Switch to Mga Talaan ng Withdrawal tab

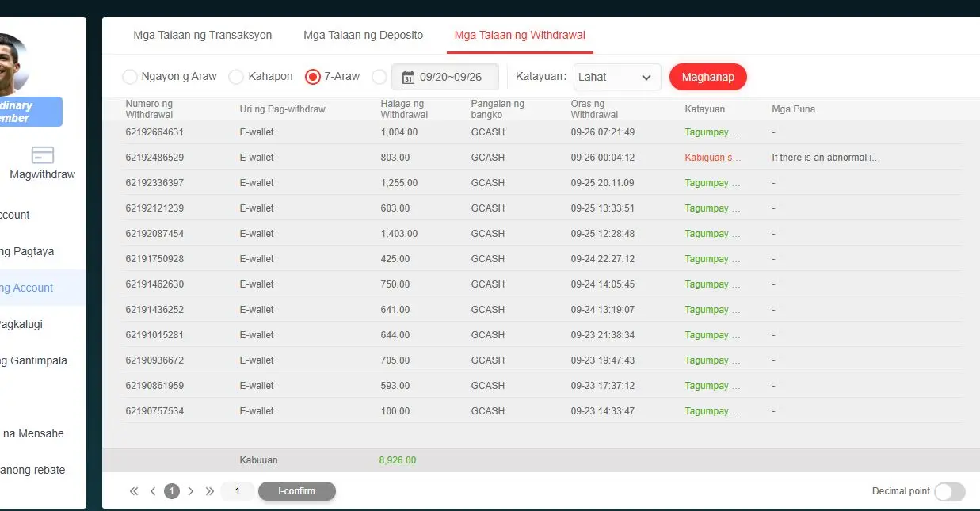(x=520, y=35)
